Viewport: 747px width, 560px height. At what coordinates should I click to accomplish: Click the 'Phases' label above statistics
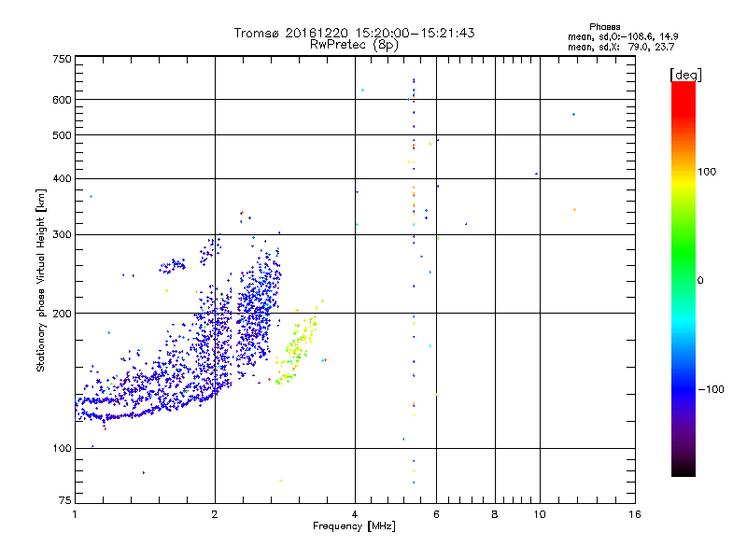click(x=604, y=27)
